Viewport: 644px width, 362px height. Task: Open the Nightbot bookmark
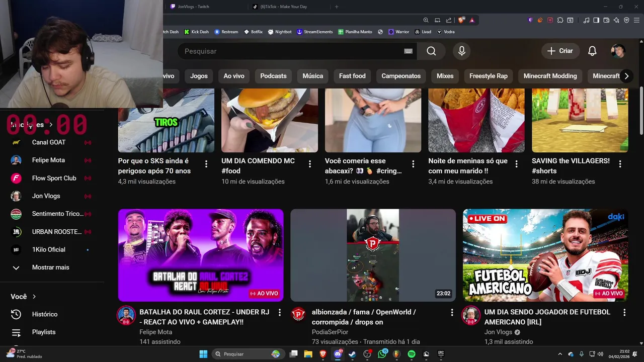pos(280,32)
